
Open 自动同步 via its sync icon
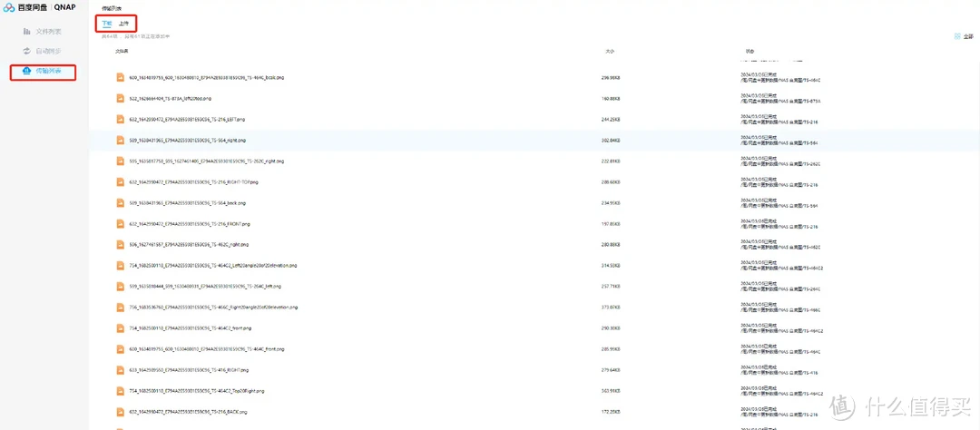coord(27,51)
